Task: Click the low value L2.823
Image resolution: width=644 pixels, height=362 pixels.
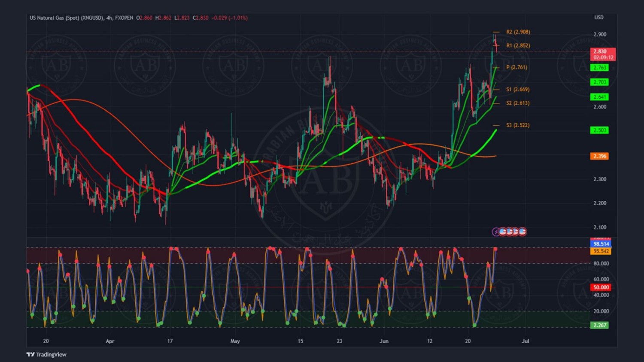Action: tap(182, 18)
